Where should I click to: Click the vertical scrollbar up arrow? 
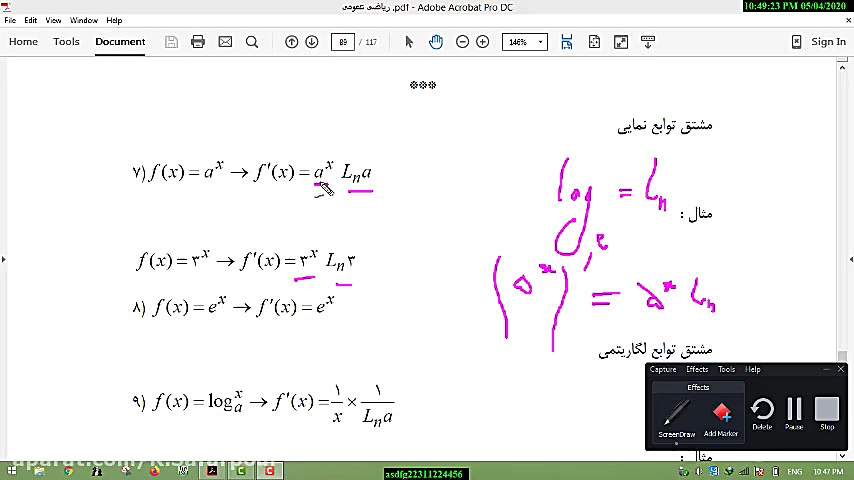point(842,66)
